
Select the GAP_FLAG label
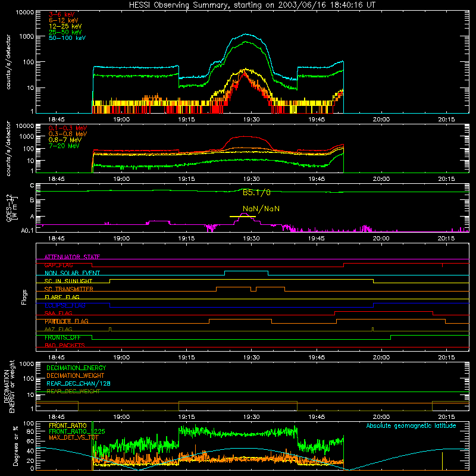pyautogui.click(x=58, y=265)
